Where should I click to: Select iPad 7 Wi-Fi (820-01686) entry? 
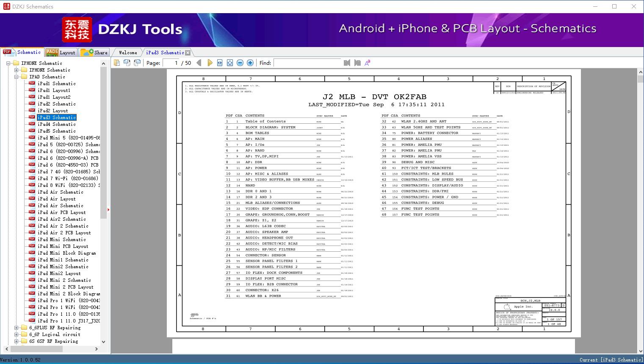pos(68,178)
